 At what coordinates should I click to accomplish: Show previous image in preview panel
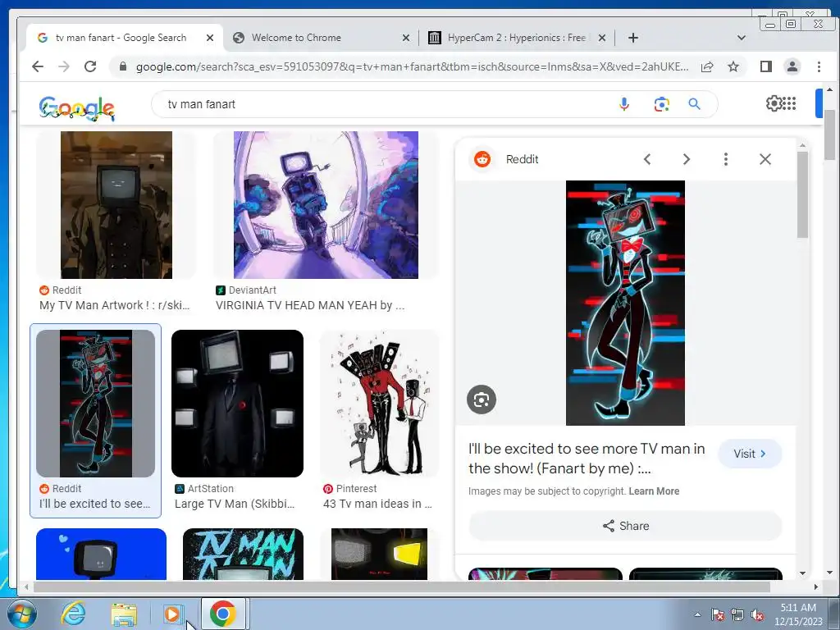647,159
